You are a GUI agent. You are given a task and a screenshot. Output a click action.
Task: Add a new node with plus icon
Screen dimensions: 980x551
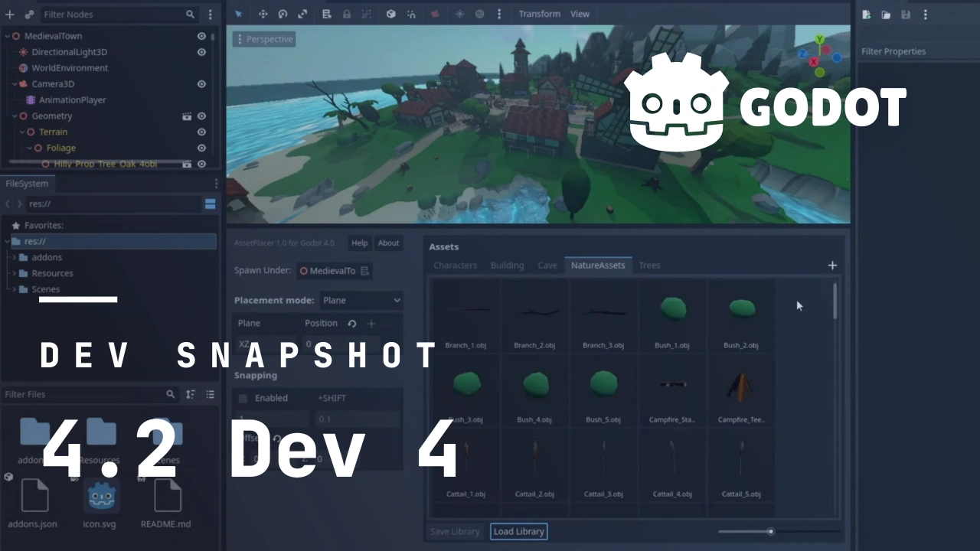tap(10, 15)
